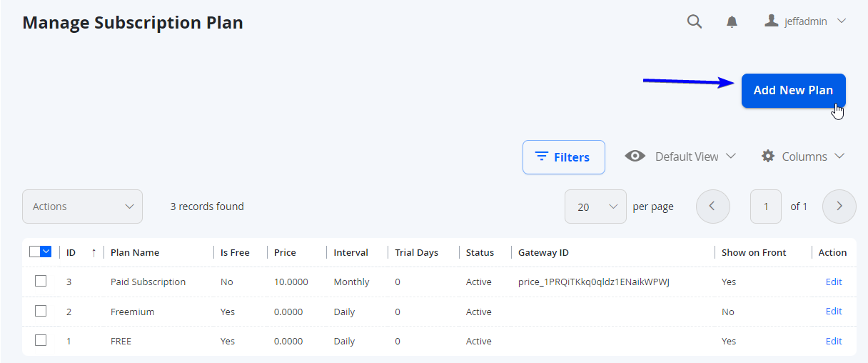The image size is (868, 363).
Task: Click the jeffadmin user avatar icon
Action: 771,21
